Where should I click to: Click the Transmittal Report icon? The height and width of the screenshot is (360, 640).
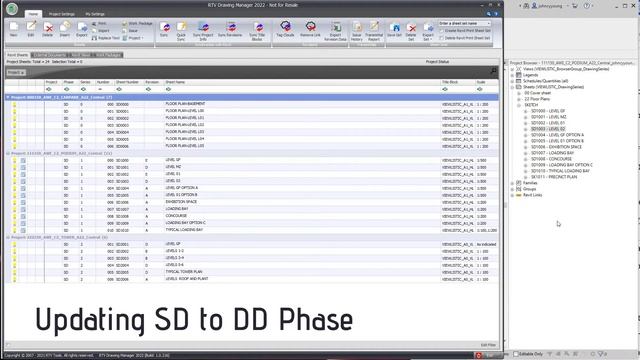pyautogui.click(x=374, y=27)
